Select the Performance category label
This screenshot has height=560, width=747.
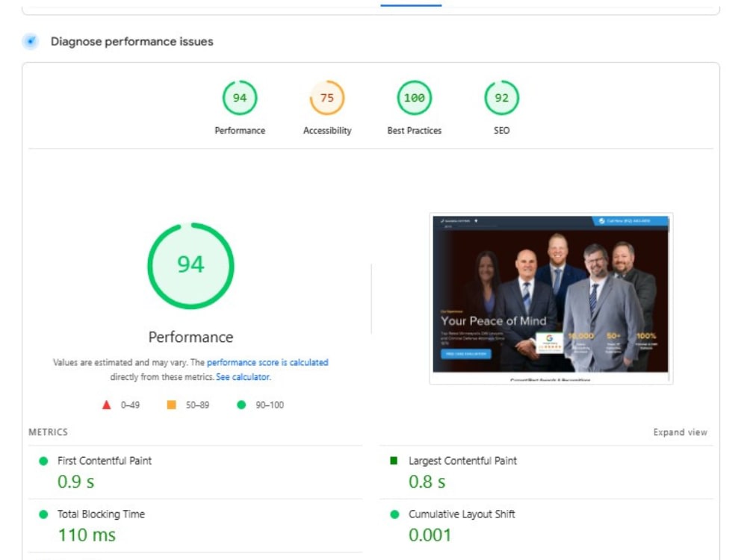[x=240, y=131]
